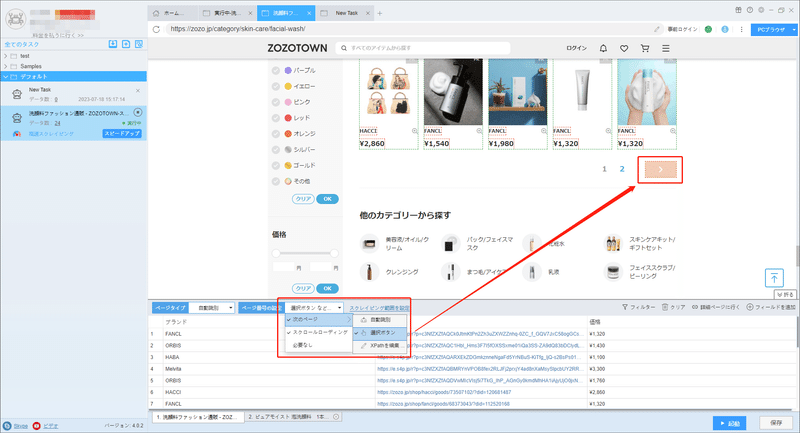Click the search tasks icon beside 全てのタスク

[x=139, y=44]
